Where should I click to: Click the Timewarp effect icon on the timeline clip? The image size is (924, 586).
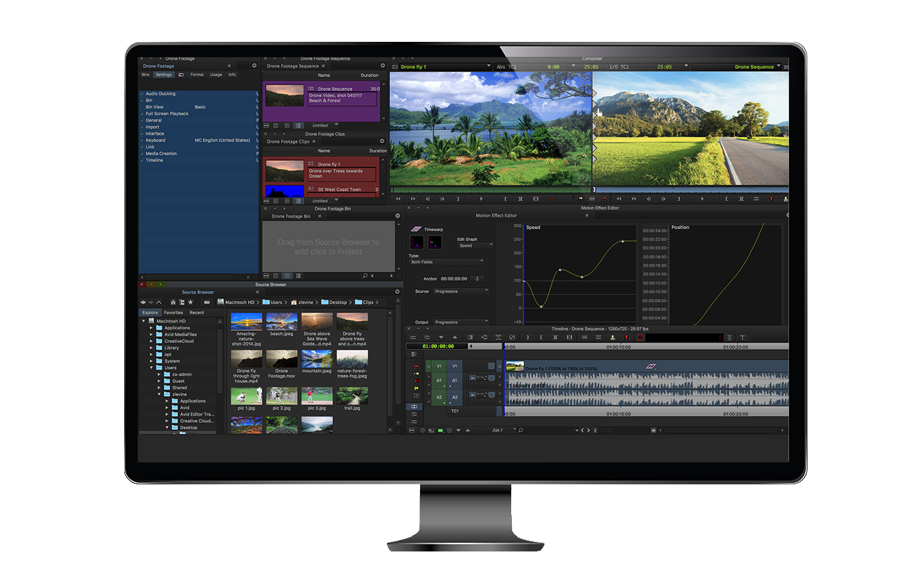click(x=651, y=367)
